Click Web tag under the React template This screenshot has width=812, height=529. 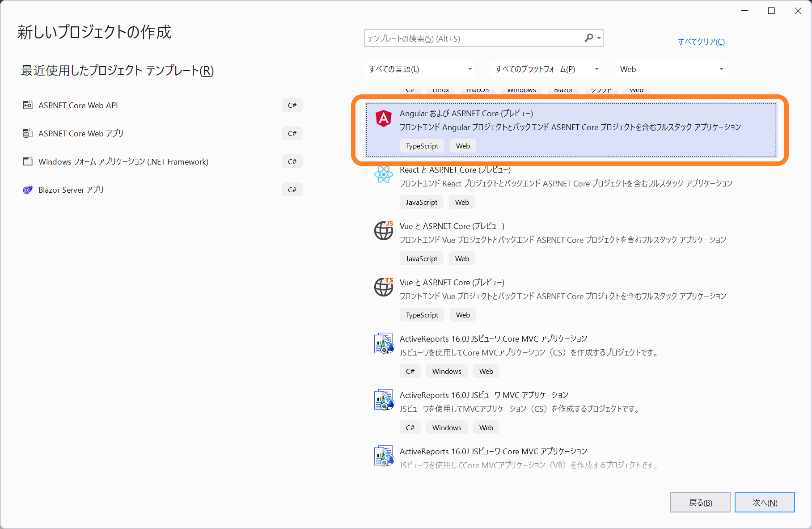coord(462,202)
